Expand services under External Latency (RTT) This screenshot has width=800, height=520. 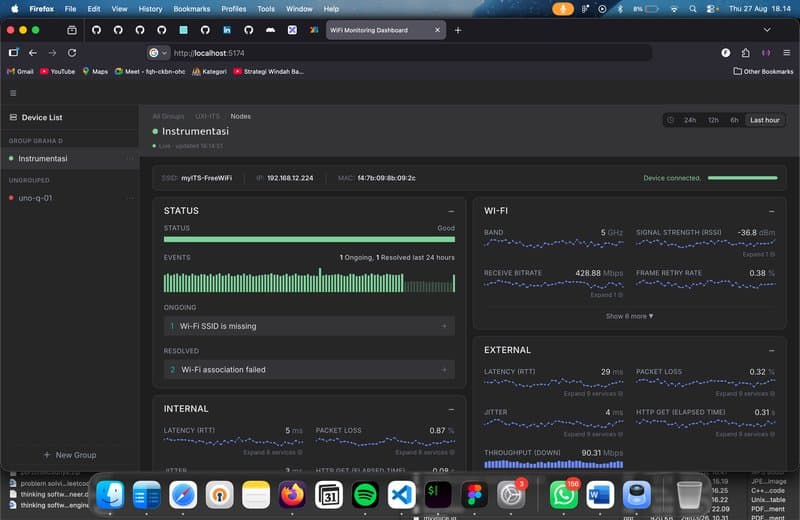(x=593, y=394)
